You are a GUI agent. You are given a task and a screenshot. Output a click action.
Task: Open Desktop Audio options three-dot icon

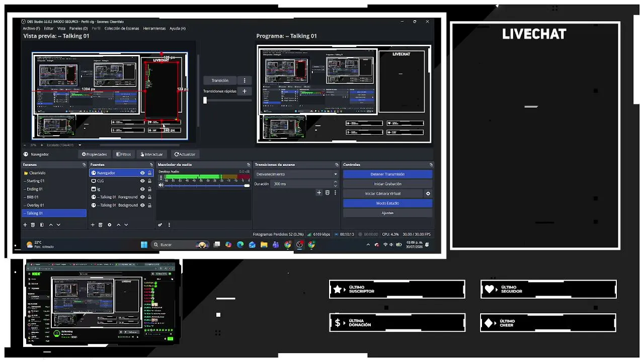tap(161, 178)
